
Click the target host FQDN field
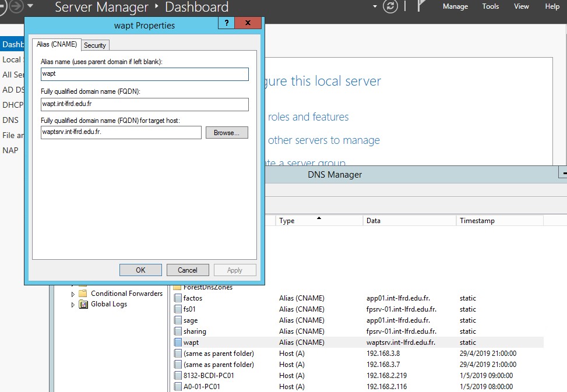[x=121, y=133]
